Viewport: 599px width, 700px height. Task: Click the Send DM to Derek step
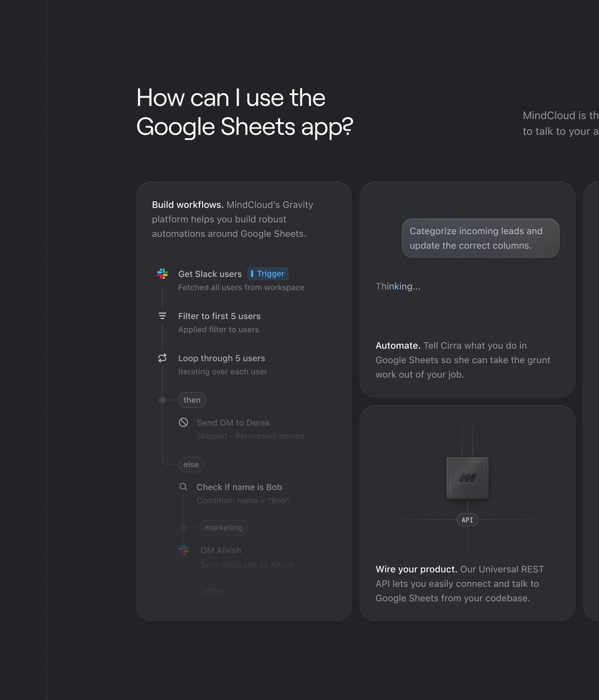[233, 422]
